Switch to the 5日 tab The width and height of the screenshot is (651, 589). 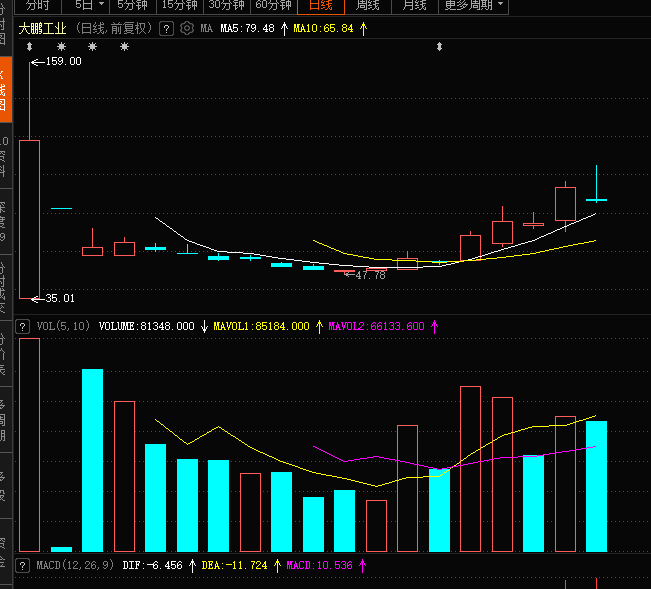(x=83, y=6)
